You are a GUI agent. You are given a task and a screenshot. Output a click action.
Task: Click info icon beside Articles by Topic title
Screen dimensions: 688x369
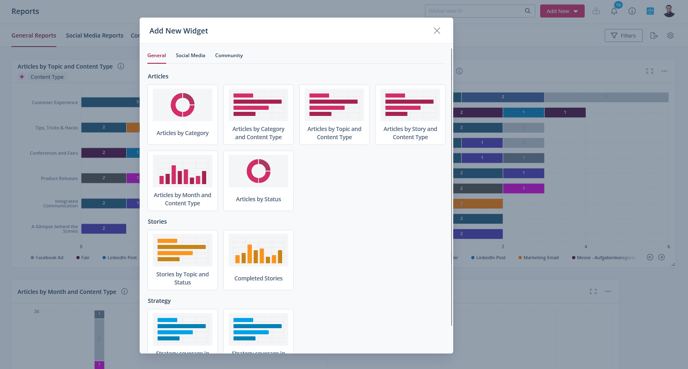click(121, 66)
